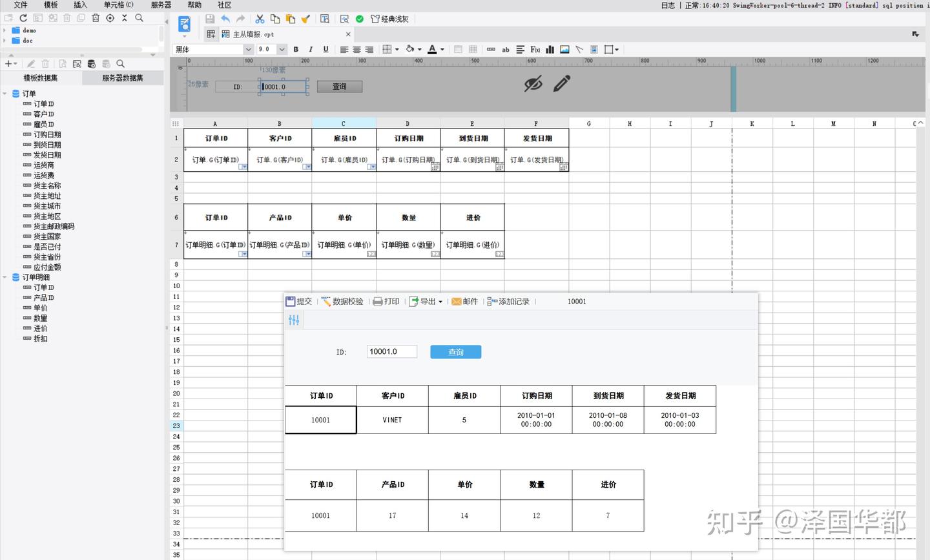Refresh the template file tree
Viewport: 930px width, 560px height.
[23, 18]
